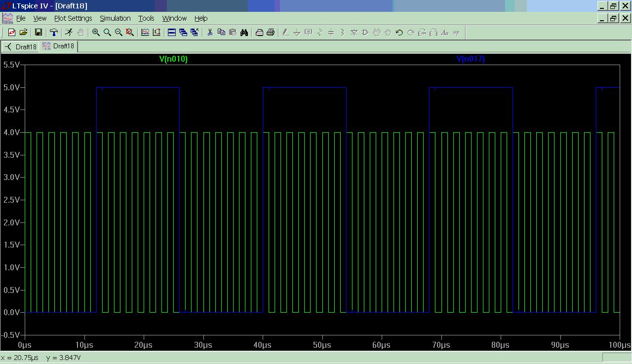Click the Tile Windows Horizontally icon
The image size is (632, 364).
click(172, 33)
